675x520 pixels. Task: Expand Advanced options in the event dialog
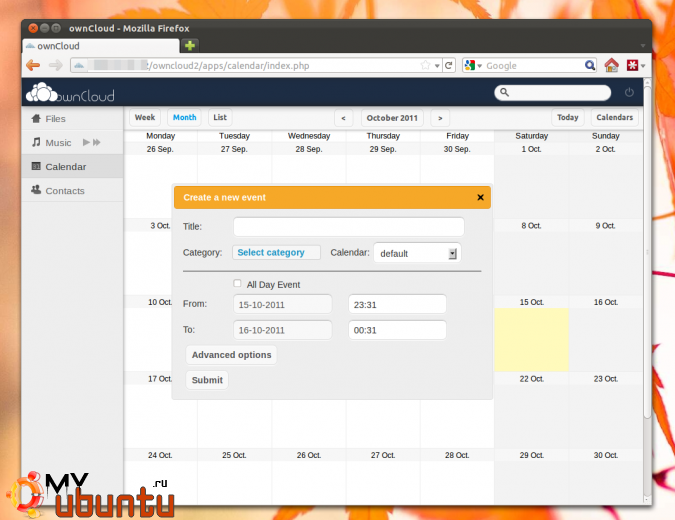[232, 355]
